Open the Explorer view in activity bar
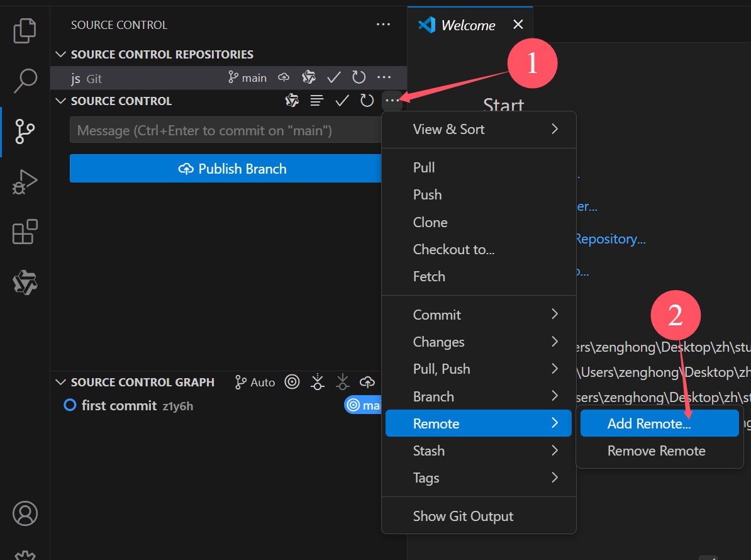This screenshot has width=751, height=560. coord(25,31)
